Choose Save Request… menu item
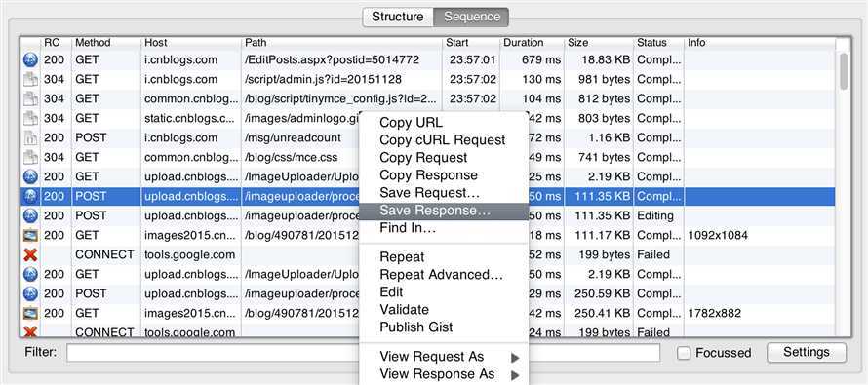 pyautogui.click(x=429, y=193)
